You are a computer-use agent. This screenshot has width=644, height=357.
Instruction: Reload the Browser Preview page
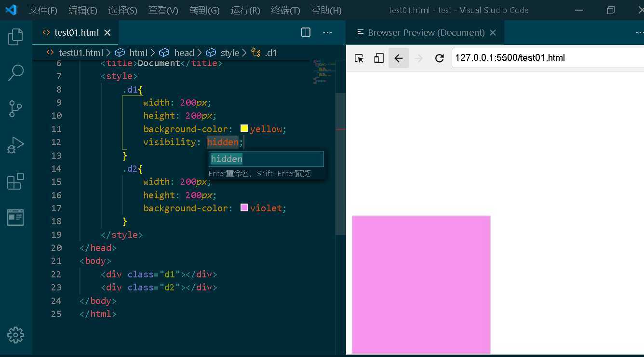tap(439, 58)
